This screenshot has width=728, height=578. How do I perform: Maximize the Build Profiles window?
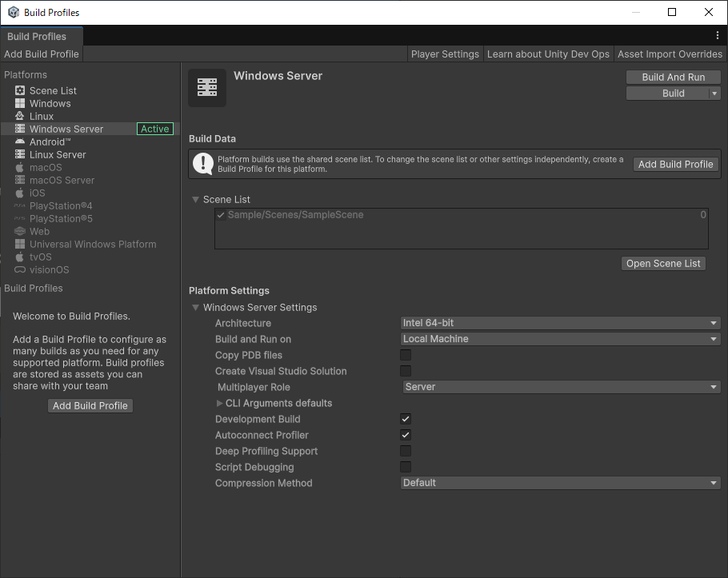[672, 12]
